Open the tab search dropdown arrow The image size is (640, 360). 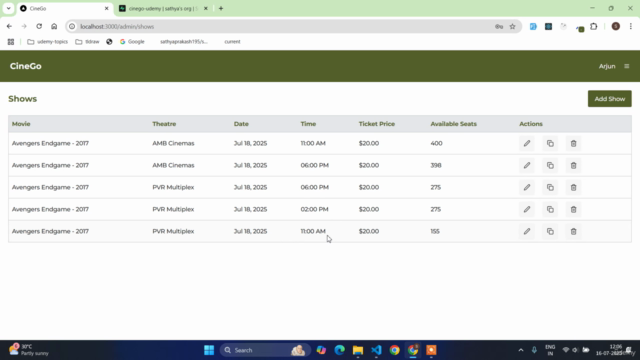[x=9, y=8]
